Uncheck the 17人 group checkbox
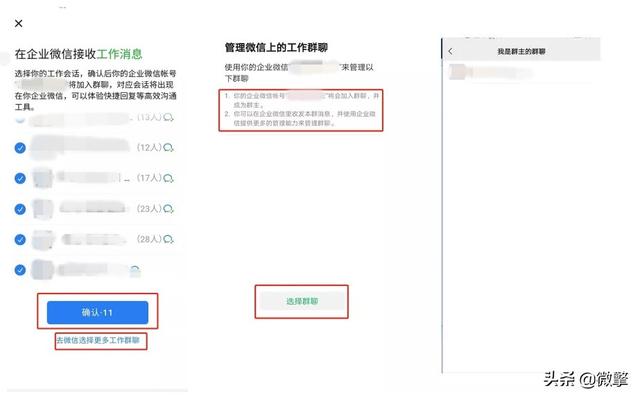Viewport: 640px width, 399px height. pos(20,178)
